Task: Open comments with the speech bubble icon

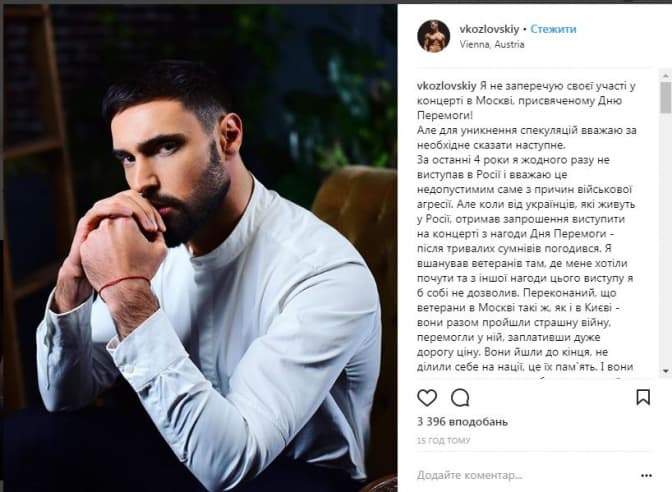Action: coord(460,398)
